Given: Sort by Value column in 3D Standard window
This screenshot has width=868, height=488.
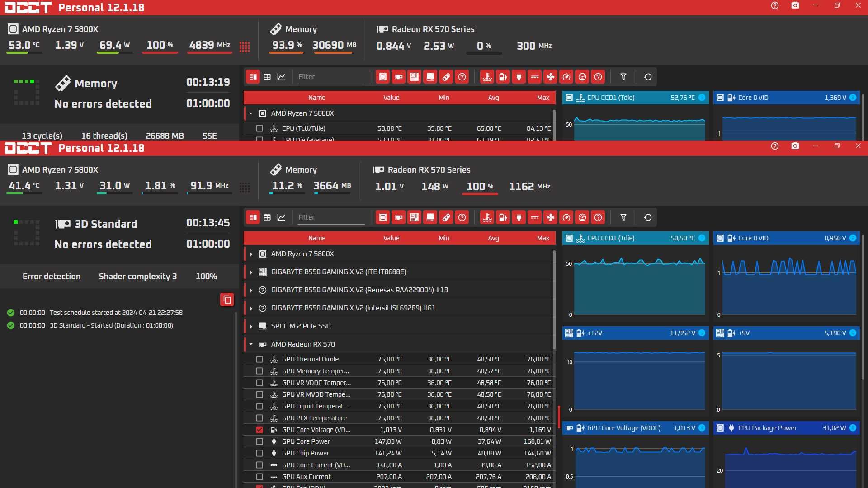Looking at the screenshot, I should (x=392, y=238).
